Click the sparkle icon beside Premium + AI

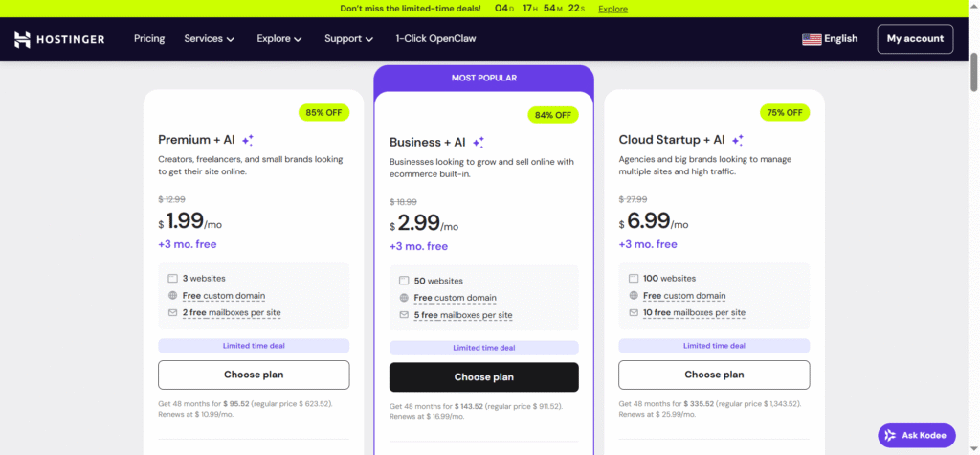(x=248, y=140)
